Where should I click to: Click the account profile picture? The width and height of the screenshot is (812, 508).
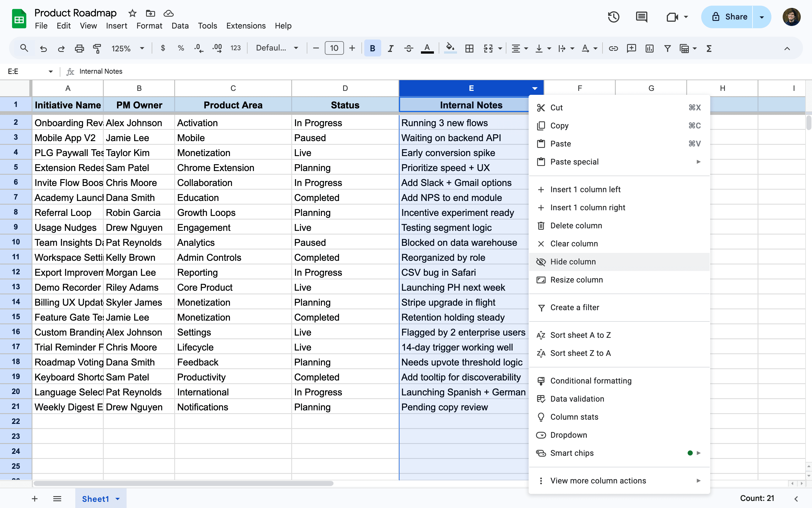click(x=791, y=17)
